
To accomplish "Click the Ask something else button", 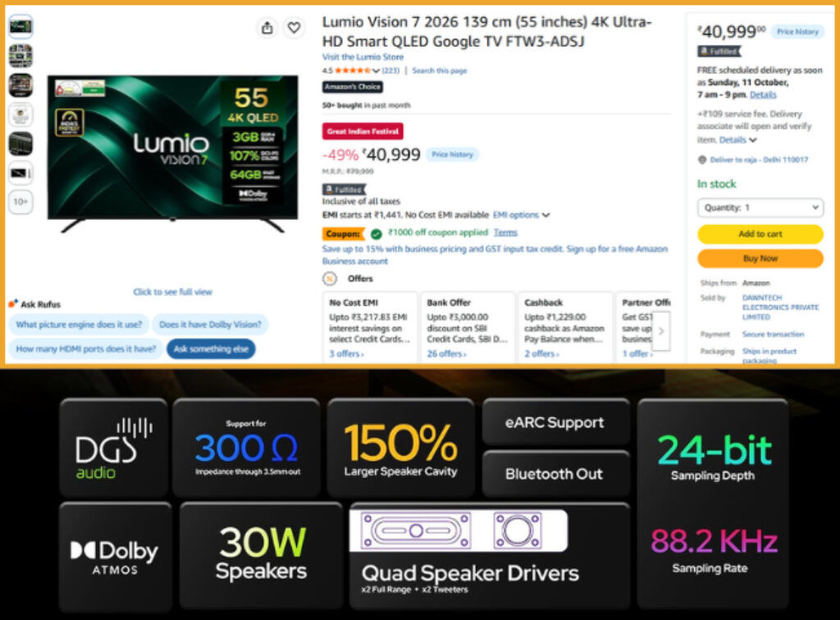I will (x=211, y=349).
